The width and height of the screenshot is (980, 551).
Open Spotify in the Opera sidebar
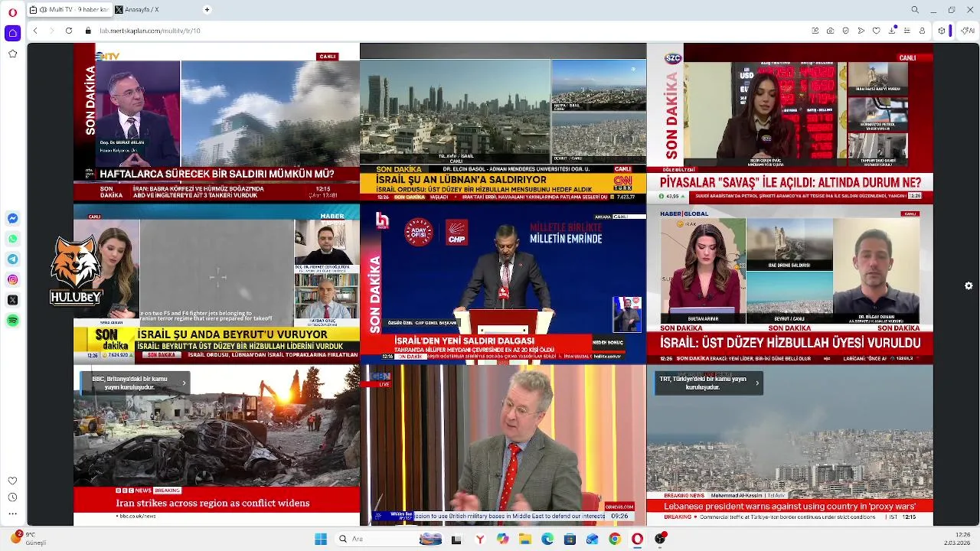[12, 321]
